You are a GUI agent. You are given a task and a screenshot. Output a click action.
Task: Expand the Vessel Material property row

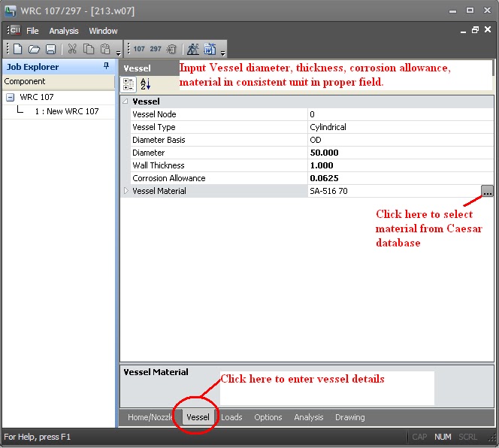(x=126, y=191)
